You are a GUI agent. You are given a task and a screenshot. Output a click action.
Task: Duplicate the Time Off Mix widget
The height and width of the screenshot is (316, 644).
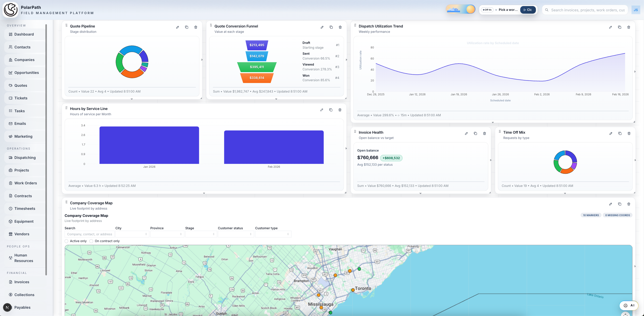coord(620,133)
